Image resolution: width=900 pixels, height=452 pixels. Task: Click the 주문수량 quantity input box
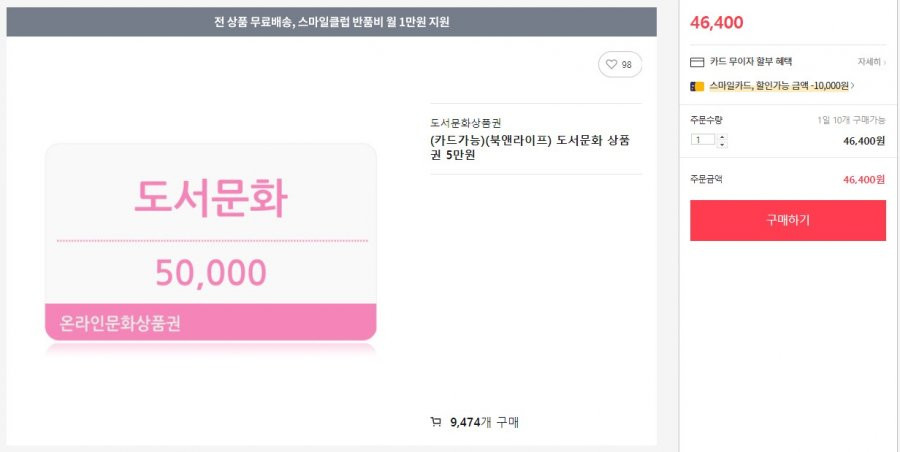[703, 140]
